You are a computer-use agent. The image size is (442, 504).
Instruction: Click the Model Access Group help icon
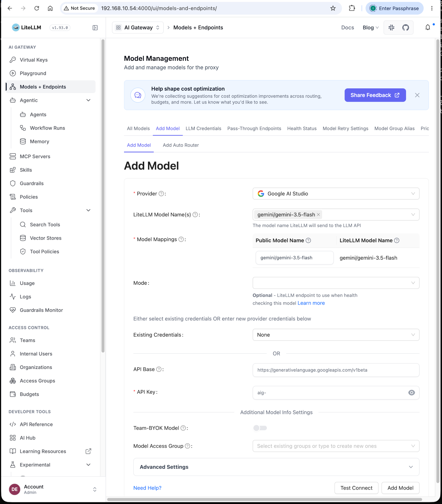(x=188, y=446)
